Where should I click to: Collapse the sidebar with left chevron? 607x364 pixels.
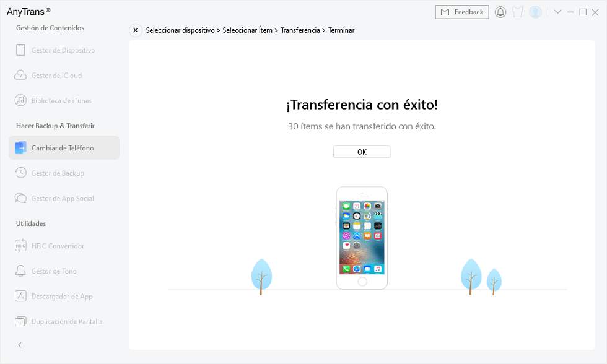click(x=20, y=345)
